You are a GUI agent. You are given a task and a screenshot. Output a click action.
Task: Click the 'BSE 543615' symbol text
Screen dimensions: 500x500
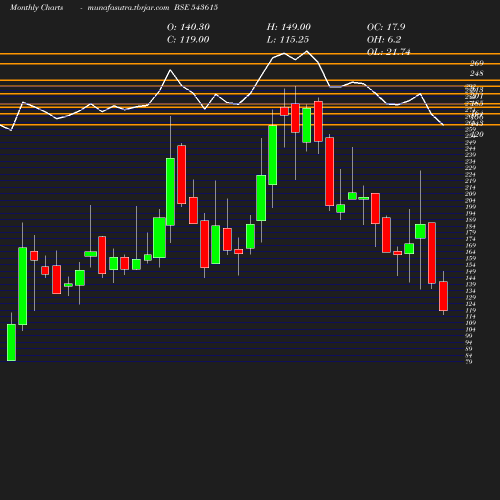(196, 8)
